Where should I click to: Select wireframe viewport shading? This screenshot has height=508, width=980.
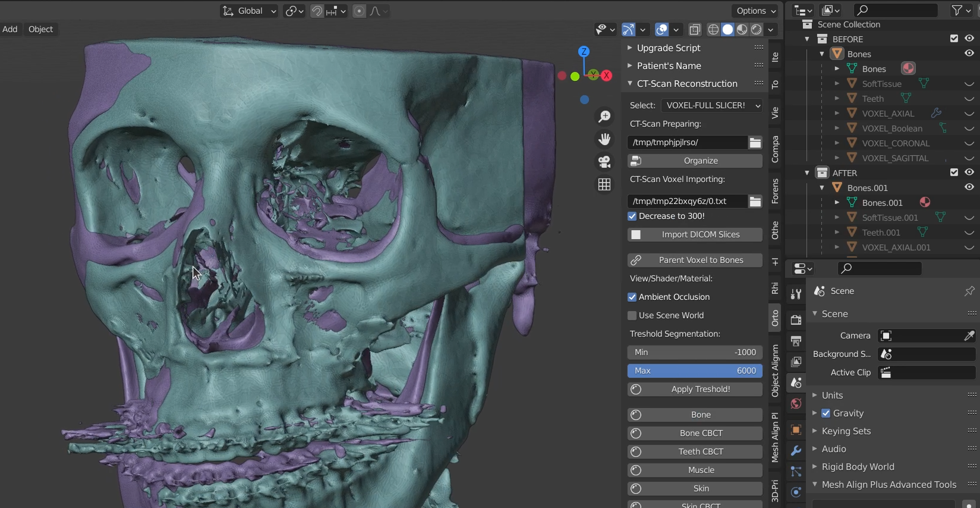(713, 29)
